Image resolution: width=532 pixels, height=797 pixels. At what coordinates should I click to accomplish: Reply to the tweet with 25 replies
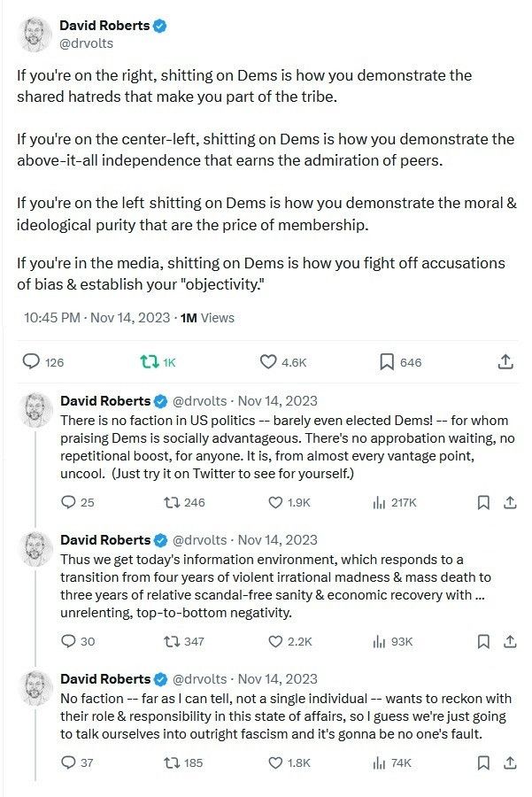(69, 502)
